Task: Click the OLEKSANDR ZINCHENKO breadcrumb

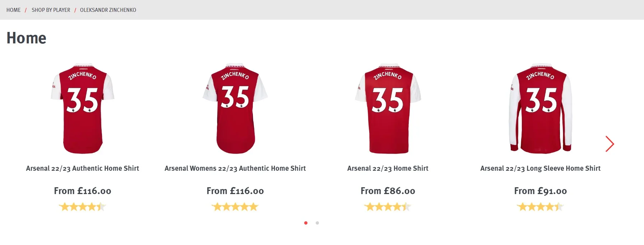Action: tap(108, 10)
